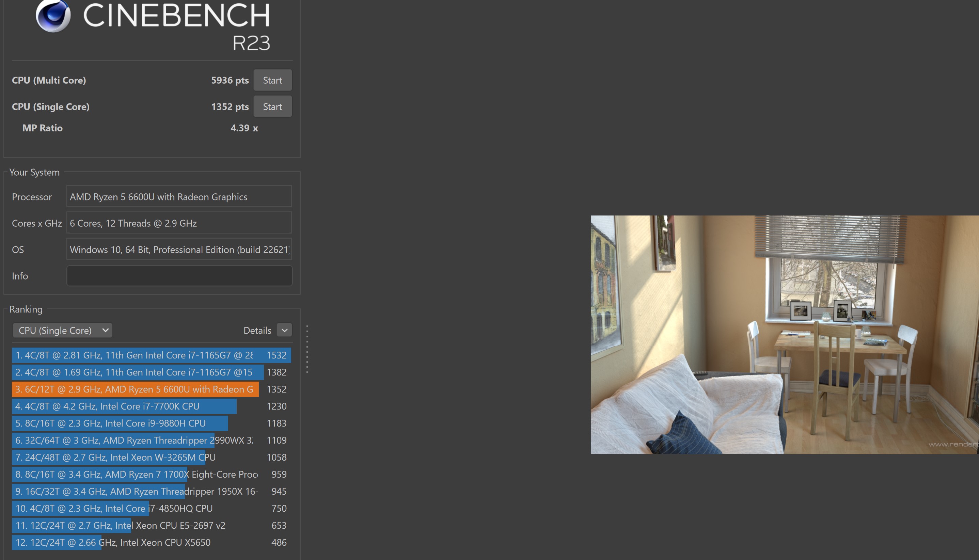
Task: Click the Info input field
Action: click(x=179, y=276)
